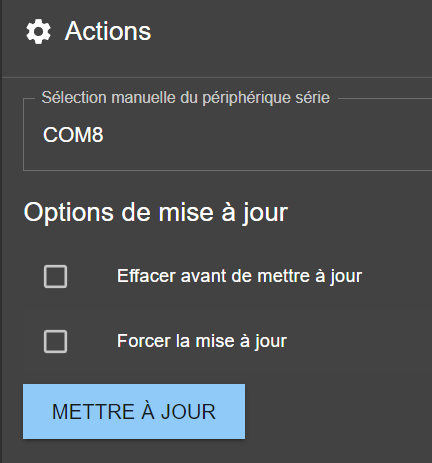Screen dimensions: 432x463
Task: Check the force update box
Action: click(x=55, y=341)
